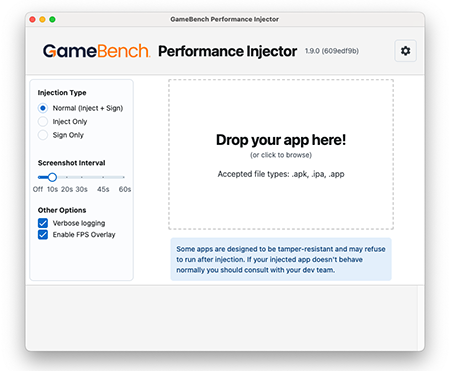Screen dimensions: 450x371
Task: Click the version text 1.9.0 (609edf9b)
Action: [332, 51]
